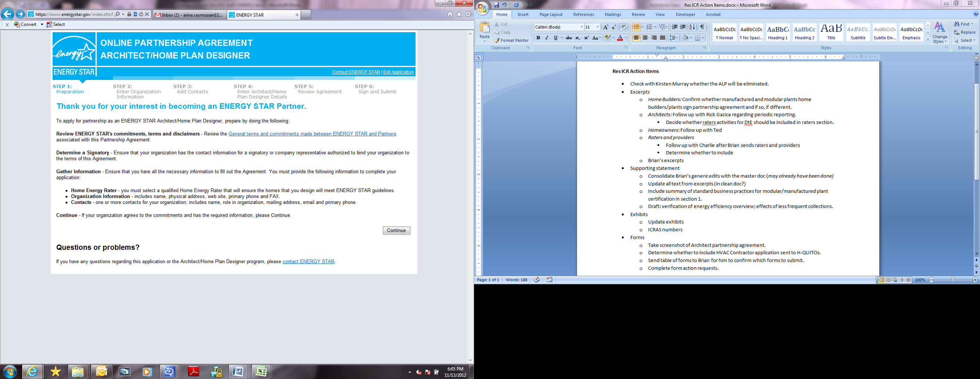Toggle italic formatting in Word
980x379 pixels.
pos(547,38)
